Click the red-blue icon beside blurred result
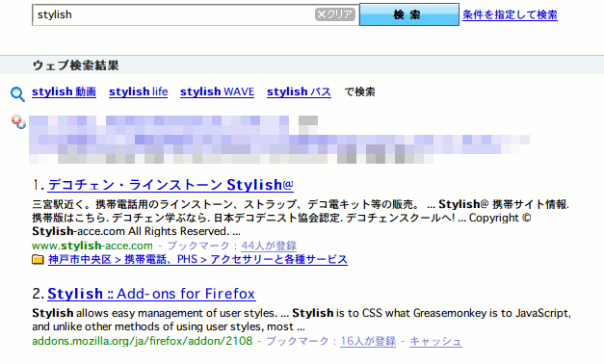This screenshot has height=364, width=604. (18, 121)
